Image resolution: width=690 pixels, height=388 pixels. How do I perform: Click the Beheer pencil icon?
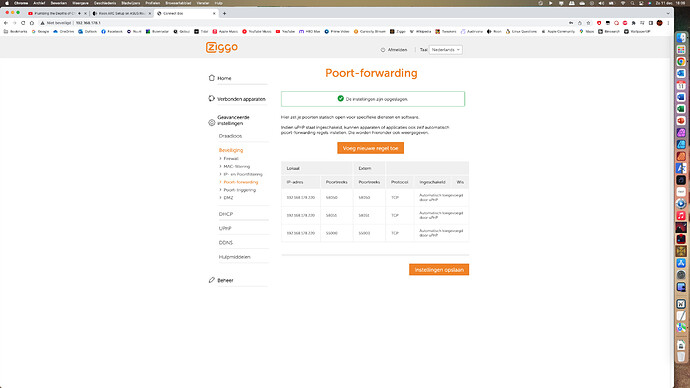pyautogui.click(x=212, y=280)
